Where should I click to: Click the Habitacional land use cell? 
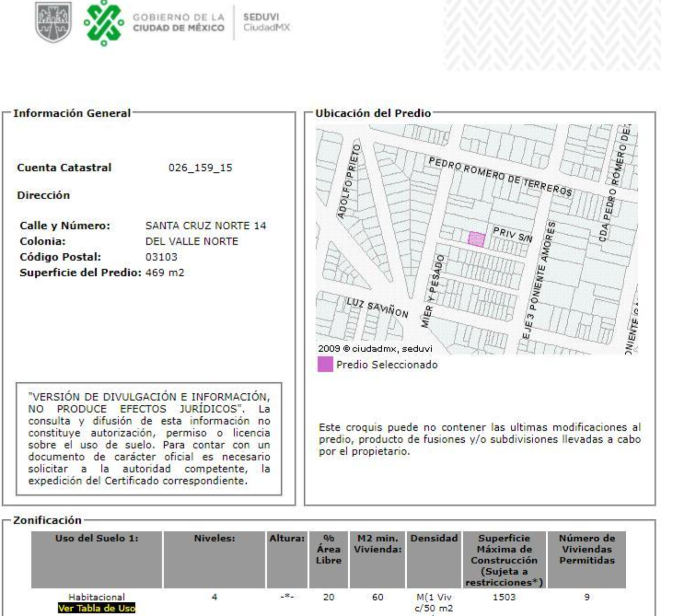tap(97, 597)
